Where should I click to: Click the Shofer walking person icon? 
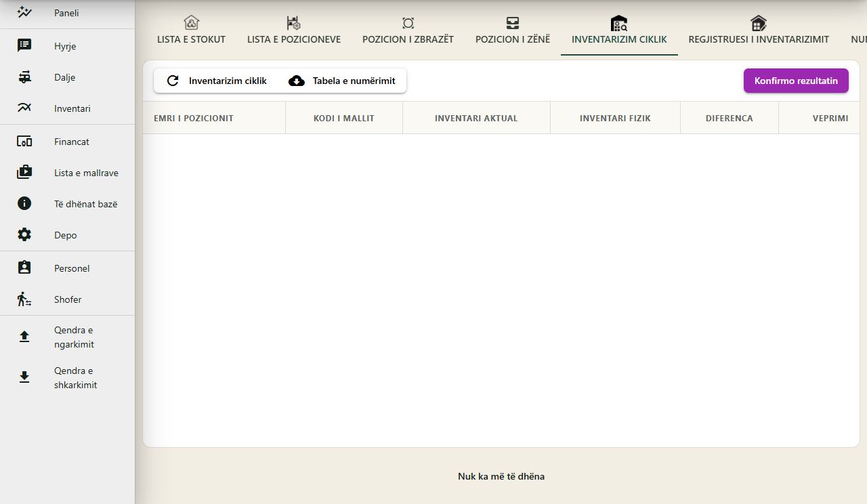[24, 299]
